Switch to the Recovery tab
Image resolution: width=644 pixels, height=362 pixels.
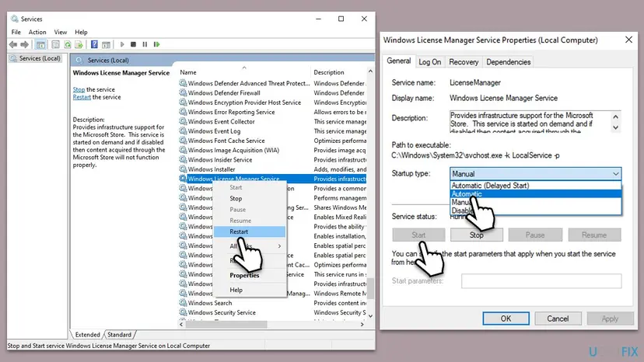click(464, 62)
